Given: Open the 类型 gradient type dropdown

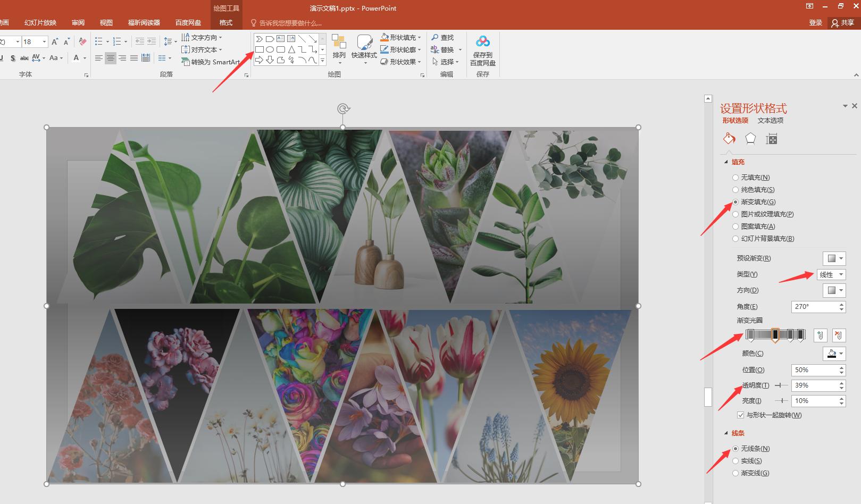Looking at the screenshot, I should click(x=831, y=274).
